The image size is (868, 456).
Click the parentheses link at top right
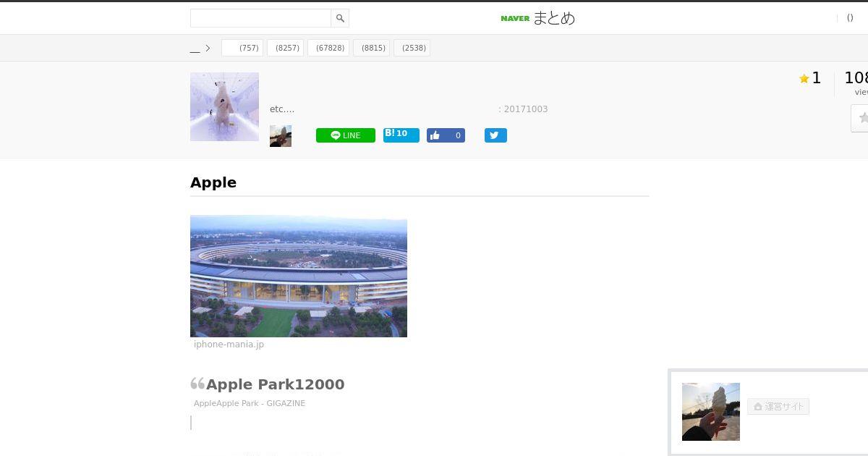850,18
